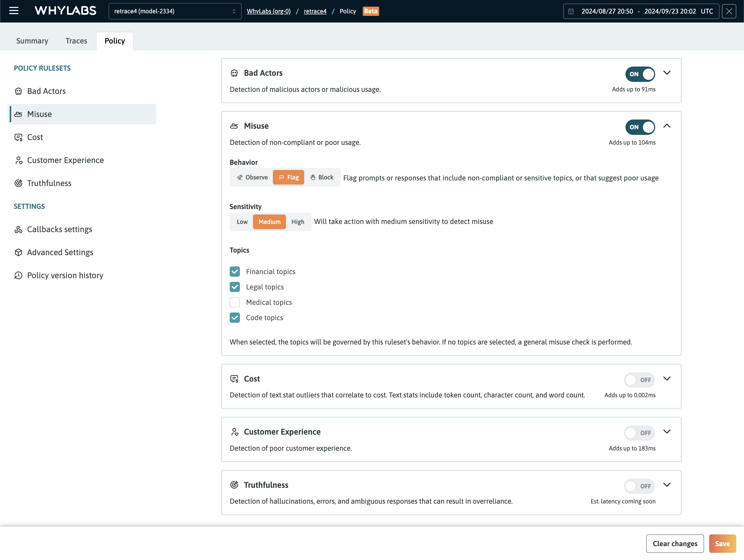This screenshot has height=560, width=744.
Task: Select Block behavior for Misuse
Action: pyautogui.click(x=322, y=177)
